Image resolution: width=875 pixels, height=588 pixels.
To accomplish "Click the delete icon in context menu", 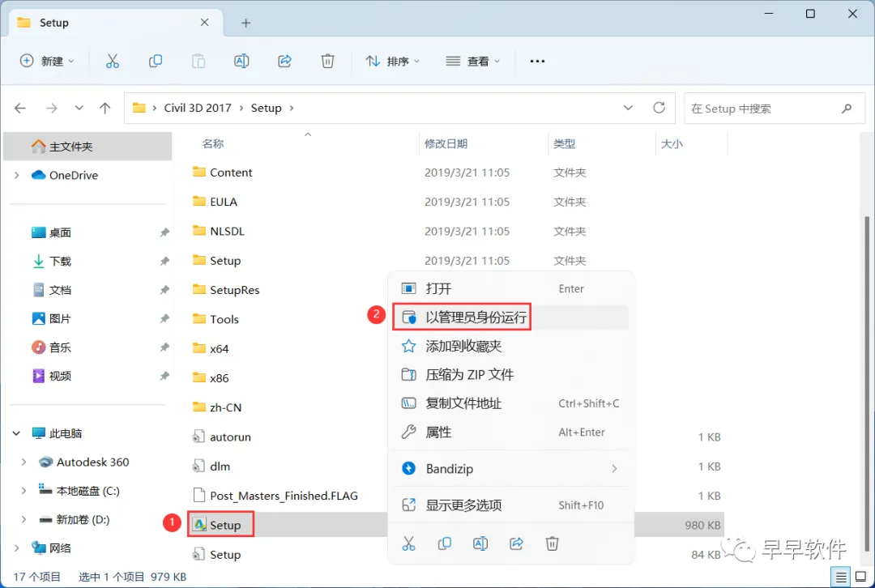I will click(552, 543).
